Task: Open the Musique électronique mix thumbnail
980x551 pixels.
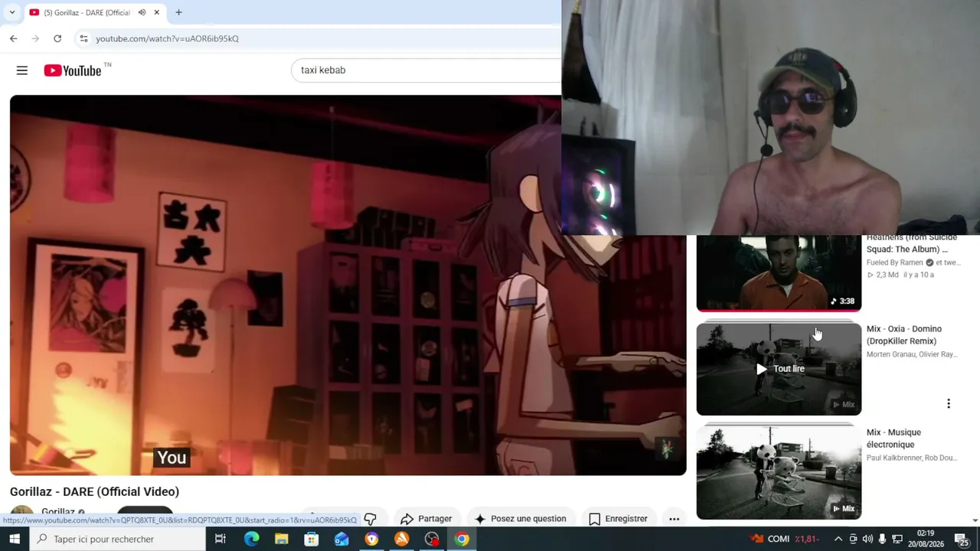Action: point(779,473)
